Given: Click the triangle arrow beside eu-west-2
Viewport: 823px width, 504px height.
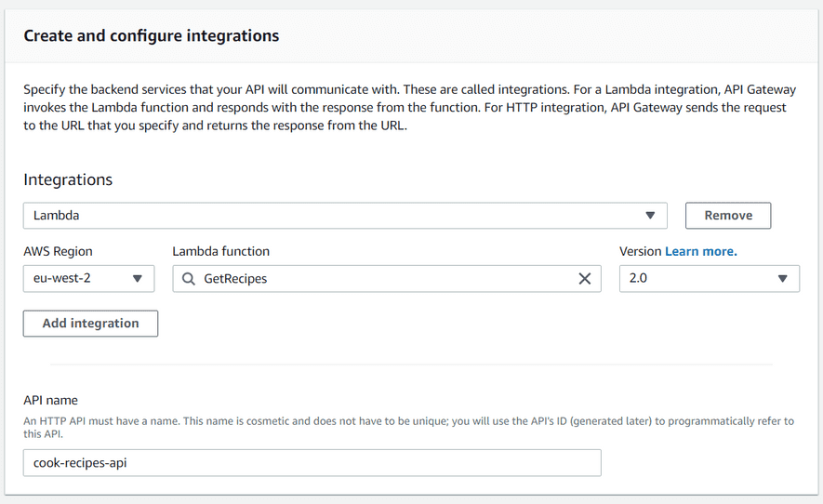Looking at the screenshot, I should coord(138,278).
